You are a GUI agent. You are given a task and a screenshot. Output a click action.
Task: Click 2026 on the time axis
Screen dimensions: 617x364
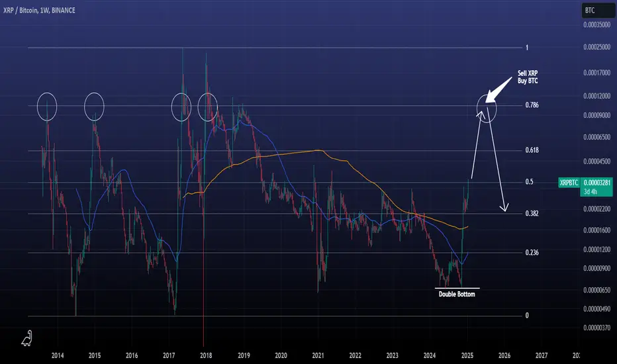point(504,355)
